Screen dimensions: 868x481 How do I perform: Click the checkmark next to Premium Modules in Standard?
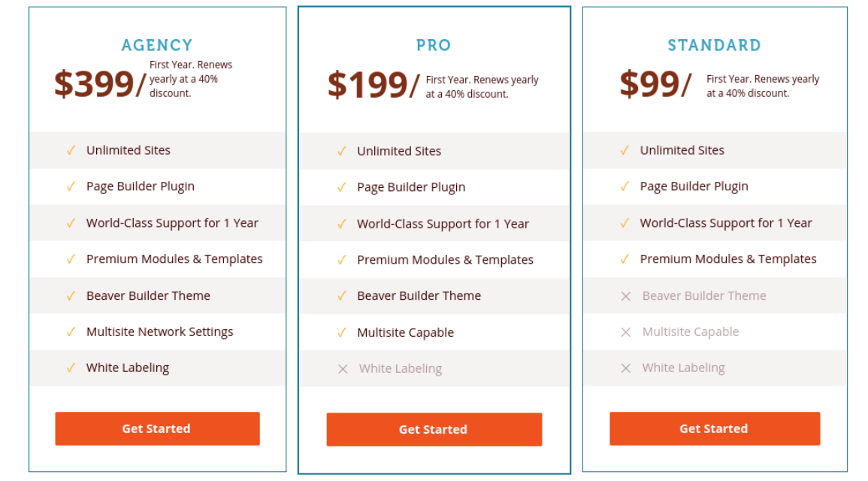point(625,259)
